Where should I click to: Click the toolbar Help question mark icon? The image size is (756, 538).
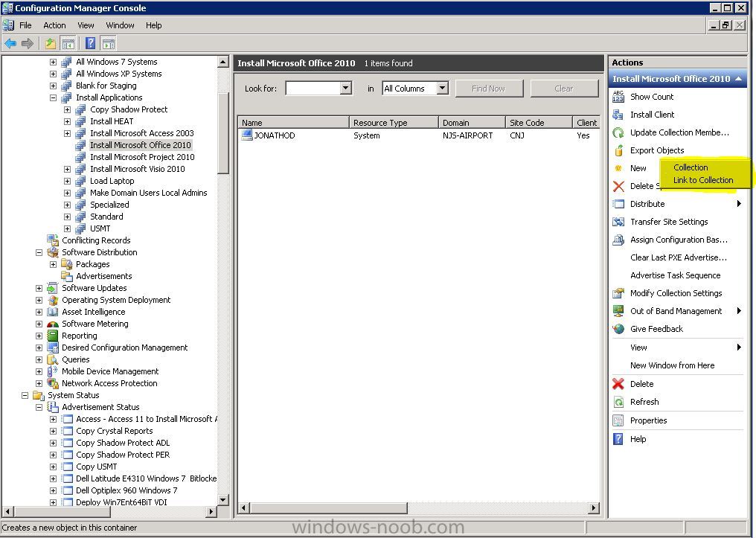pyautogui.click(x=90, y=43)
